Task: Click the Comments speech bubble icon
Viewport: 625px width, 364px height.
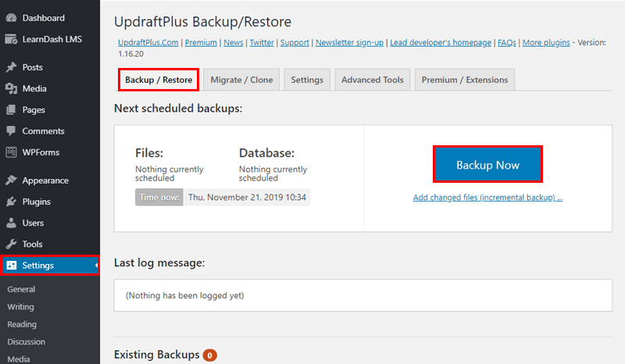Action: click(x=11, y=130)
